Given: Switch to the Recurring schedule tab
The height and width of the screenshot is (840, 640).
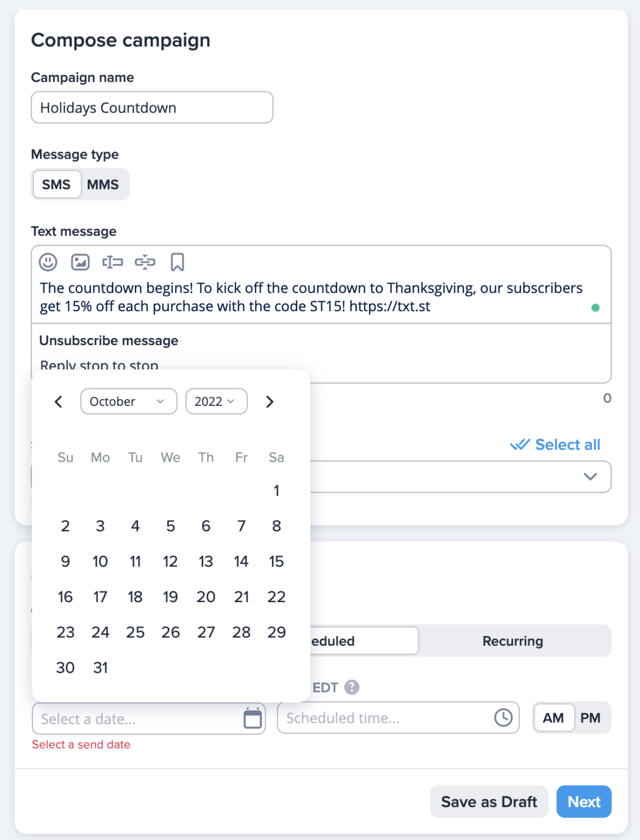Looking at the screenshot, I should 513,640.
